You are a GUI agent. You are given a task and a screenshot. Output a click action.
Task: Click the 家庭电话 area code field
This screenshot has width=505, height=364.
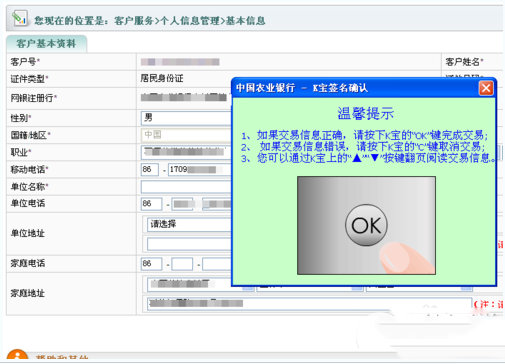pyautogui.click(x=182, y=264)
